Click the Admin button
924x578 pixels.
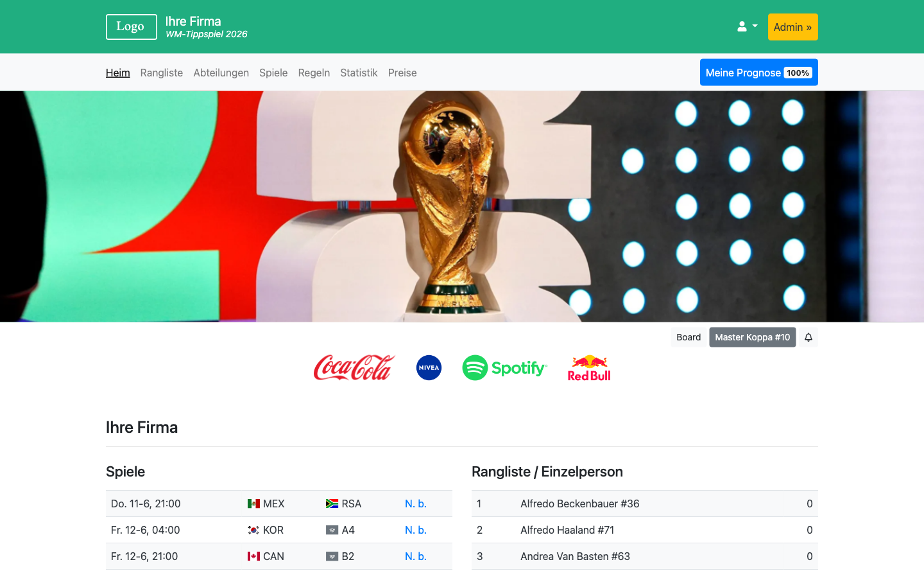tap(792, 26)
